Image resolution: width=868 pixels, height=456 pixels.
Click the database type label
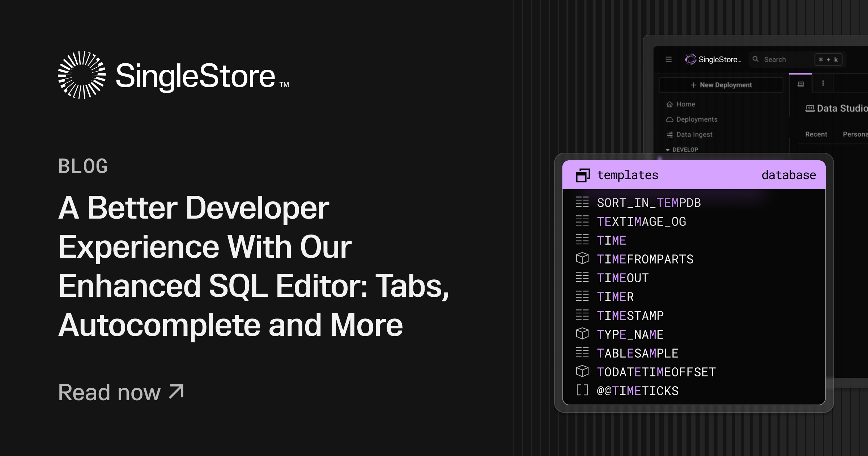click(x=789, y=175)
